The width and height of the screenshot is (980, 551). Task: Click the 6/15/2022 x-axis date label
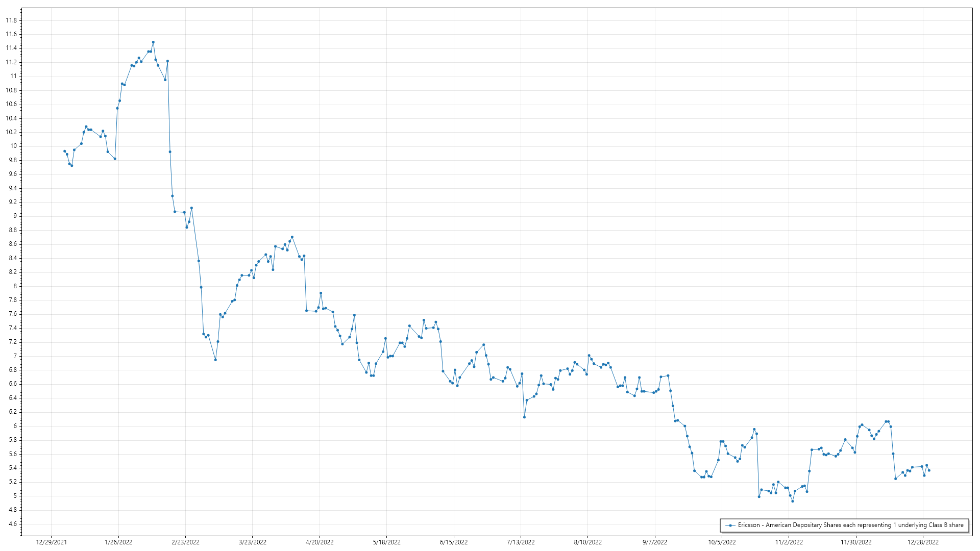coord(454,542)
